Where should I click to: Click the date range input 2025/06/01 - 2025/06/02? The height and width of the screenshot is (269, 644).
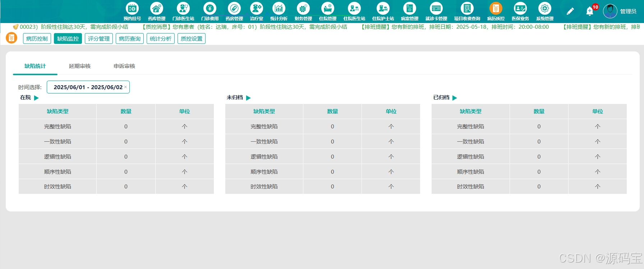click(88, 87)
